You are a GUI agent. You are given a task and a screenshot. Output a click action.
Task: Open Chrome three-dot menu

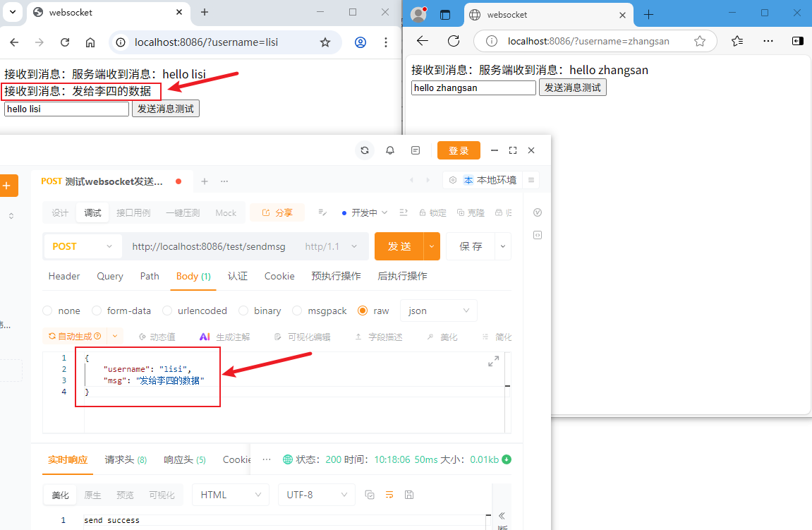(386, 42)
